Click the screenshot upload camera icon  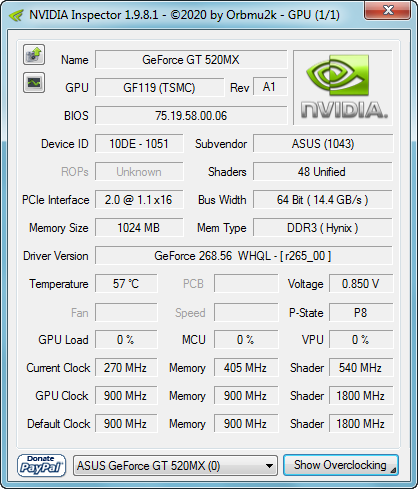coord(34,54)
